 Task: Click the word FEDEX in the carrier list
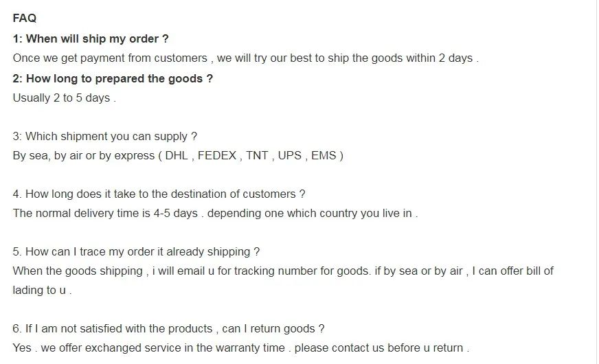pos(217,155)
